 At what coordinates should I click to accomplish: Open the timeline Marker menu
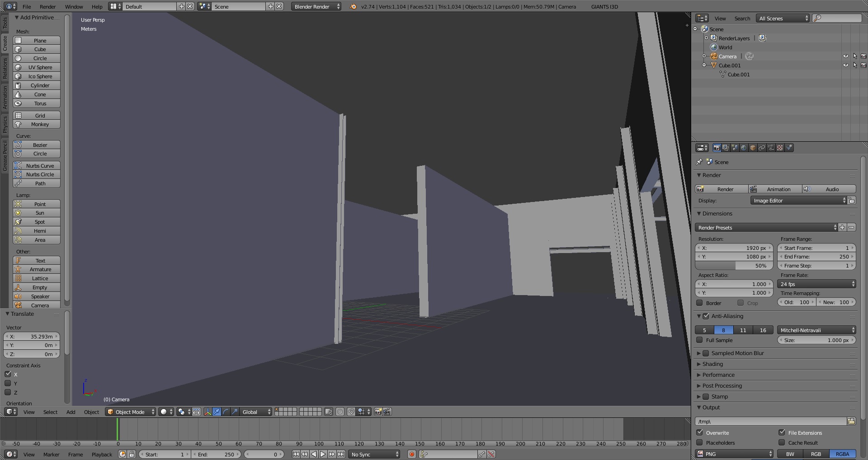[x=51, y=454]
